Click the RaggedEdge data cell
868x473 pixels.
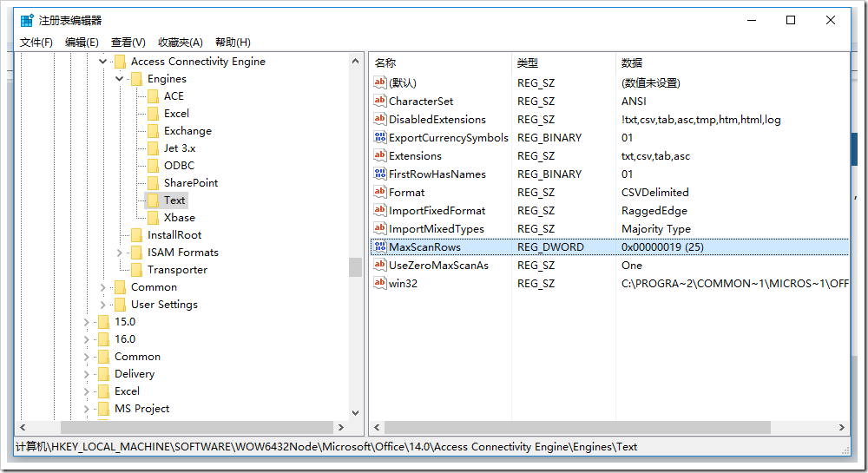coord(654,210)
